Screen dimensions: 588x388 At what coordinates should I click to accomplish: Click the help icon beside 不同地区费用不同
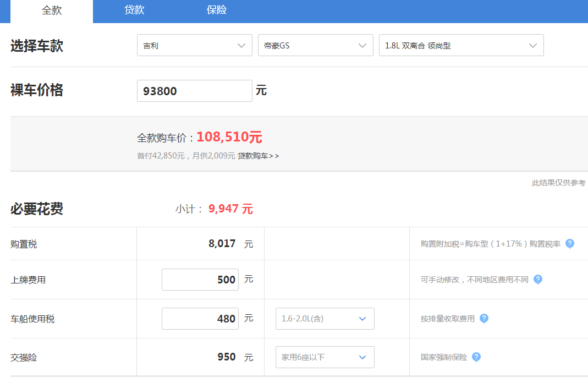click(538, 280)
